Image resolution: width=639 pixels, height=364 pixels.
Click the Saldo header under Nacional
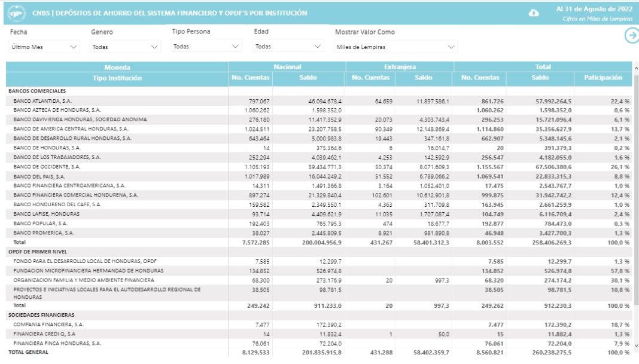tap(308, 78)
